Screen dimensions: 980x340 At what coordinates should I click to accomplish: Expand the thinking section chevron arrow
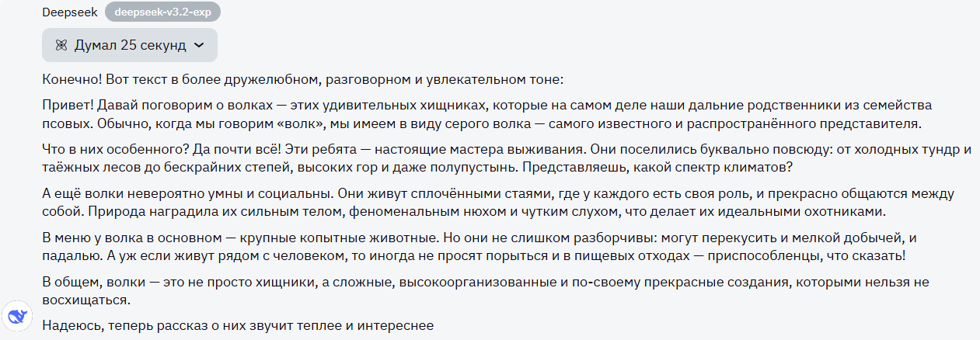tap(199, 45)
